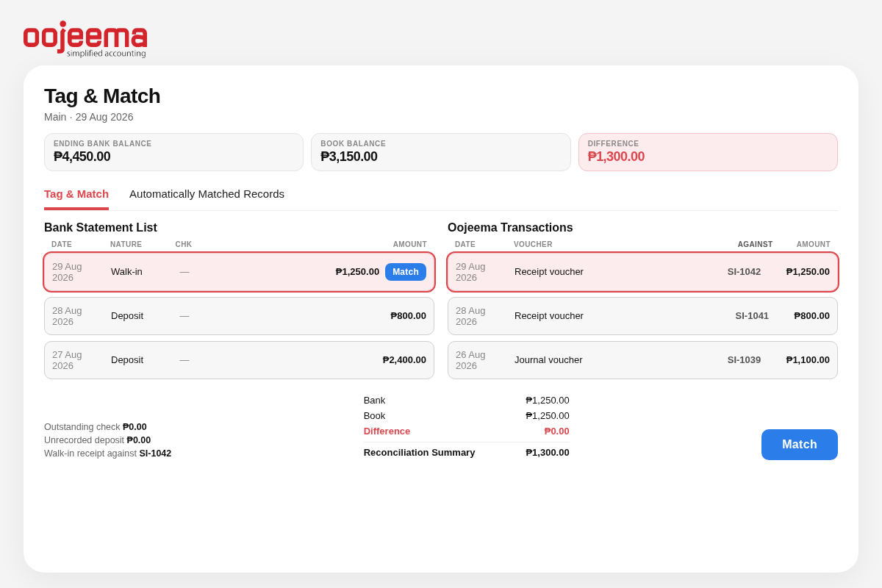Select the ₱2,400.00 Deposit bank row
Image resolution: width=882 pixels, height=588 pixels.
coord(239,360)
